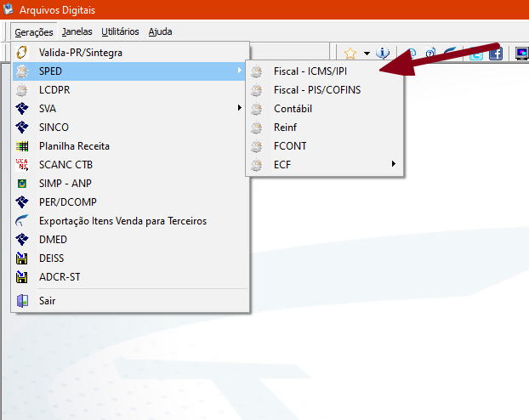The height and width of the screenshot is (420, 529).
Task: Click the ECF text label
Action: [x=282, y=165]
